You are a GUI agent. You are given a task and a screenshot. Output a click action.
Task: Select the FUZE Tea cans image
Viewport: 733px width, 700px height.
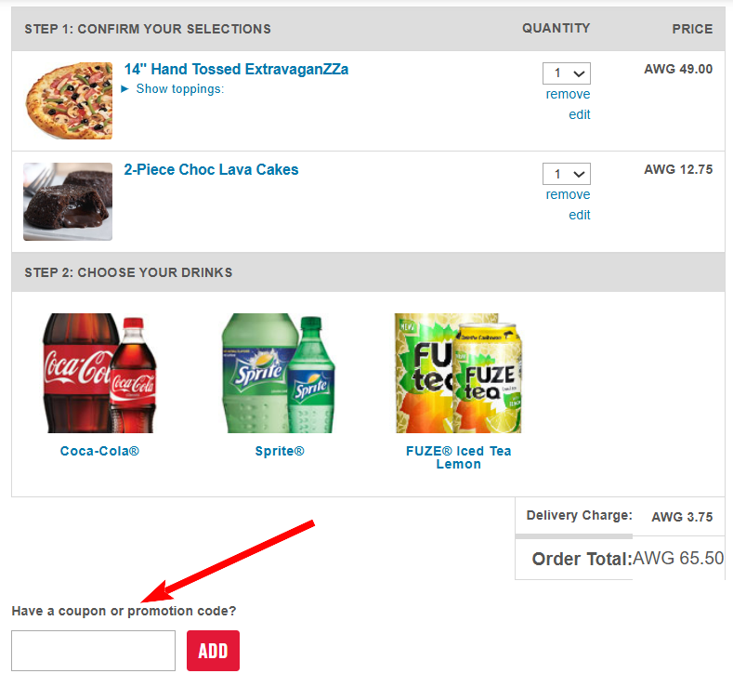(x=458, y=373)
